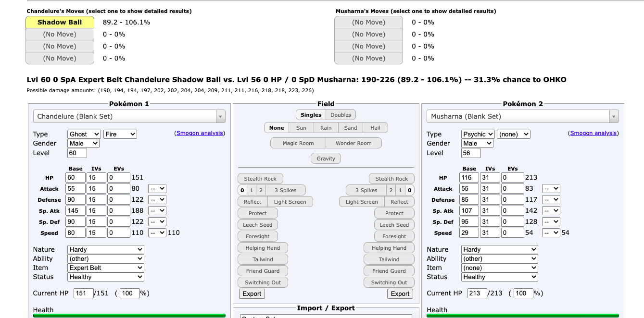644x318 pixels.
Task: Edit Musharna's Level field
Action: (x=471, y=153)
